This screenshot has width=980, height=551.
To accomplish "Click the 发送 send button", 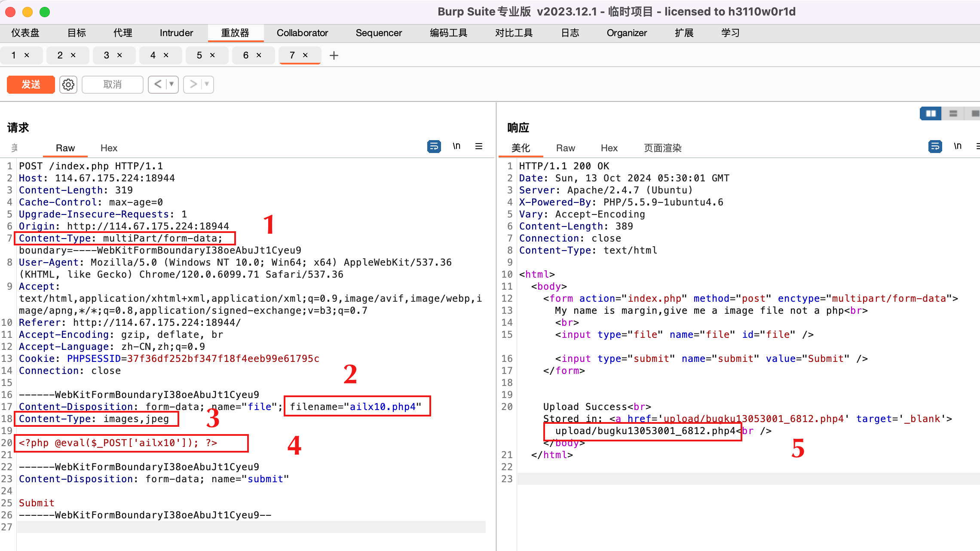I will click(x=31, y=84).
